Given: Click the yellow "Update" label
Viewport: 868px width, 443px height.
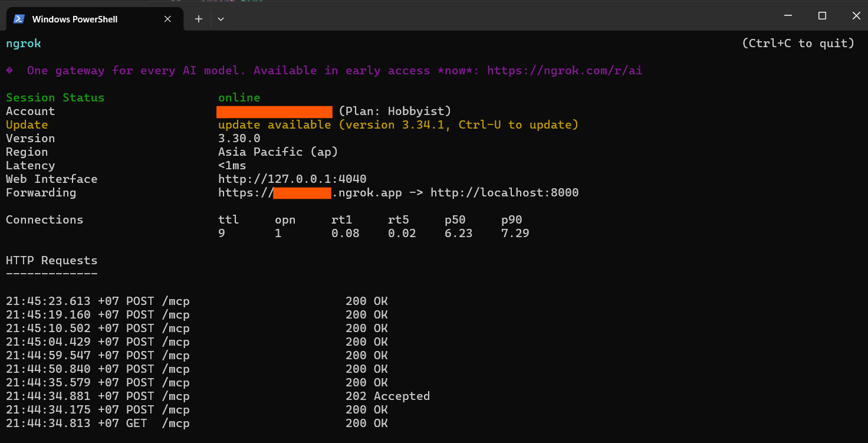Looking at the screenshot, I should point(27,125).
